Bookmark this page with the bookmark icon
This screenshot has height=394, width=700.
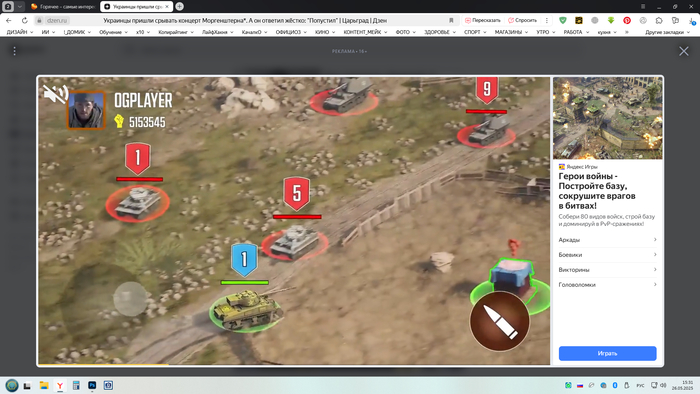451,21
